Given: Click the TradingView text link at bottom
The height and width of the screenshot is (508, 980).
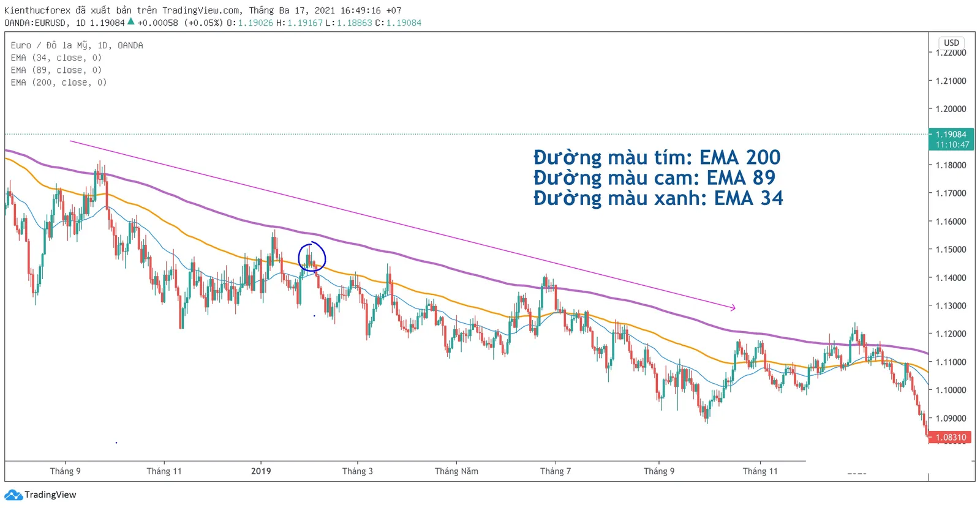Looking at the screenshot, I should (50, 495).
